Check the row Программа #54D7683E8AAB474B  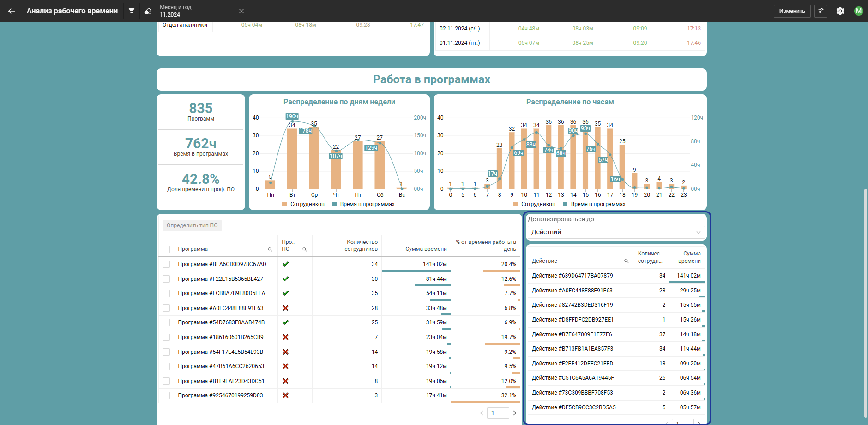pos(166,322)
